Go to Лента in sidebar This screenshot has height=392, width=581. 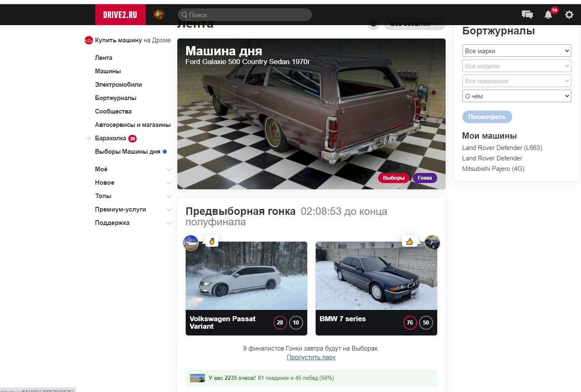[104, 58]
